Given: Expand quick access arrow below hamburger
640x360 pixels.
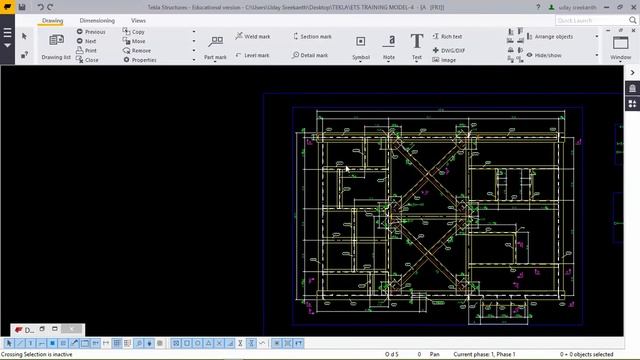Looking at the screenshot, I should coord(7,46).
